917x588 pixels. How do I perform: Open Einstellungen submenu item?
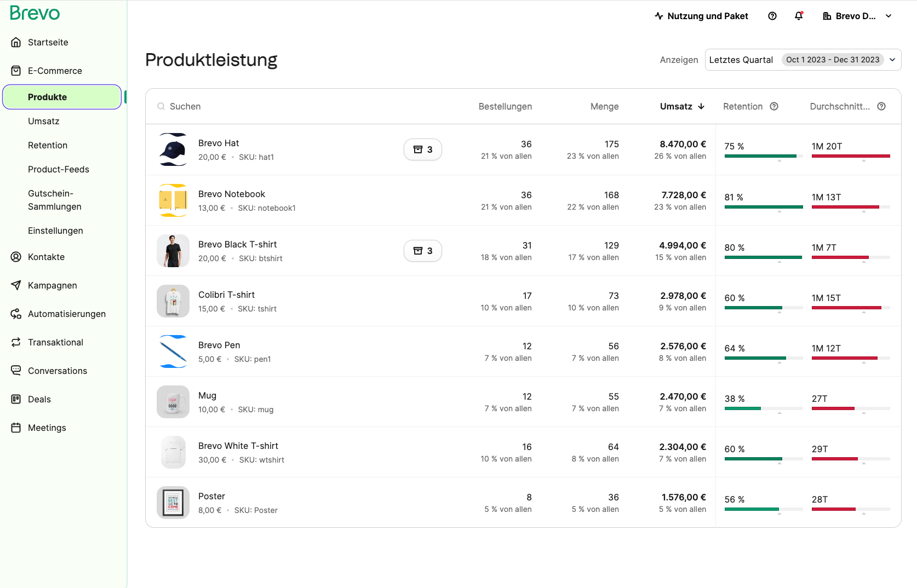click(55, 230)
